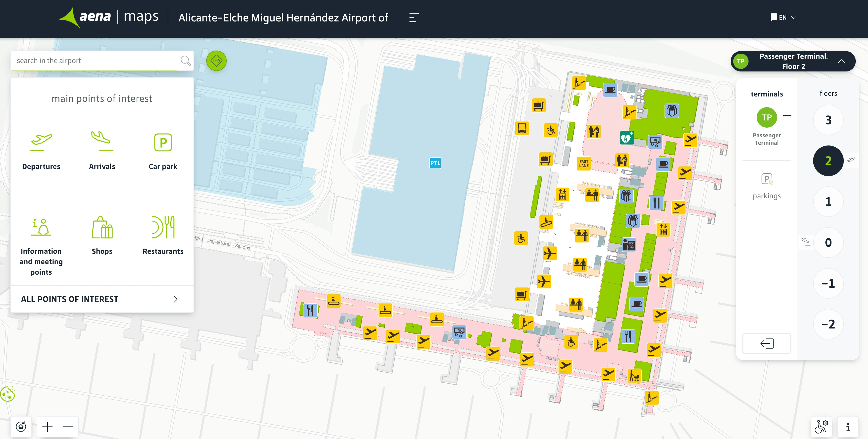868x439 pixels.
Task: Open the hamburger menu next to airport name
Action: [413, 18]
